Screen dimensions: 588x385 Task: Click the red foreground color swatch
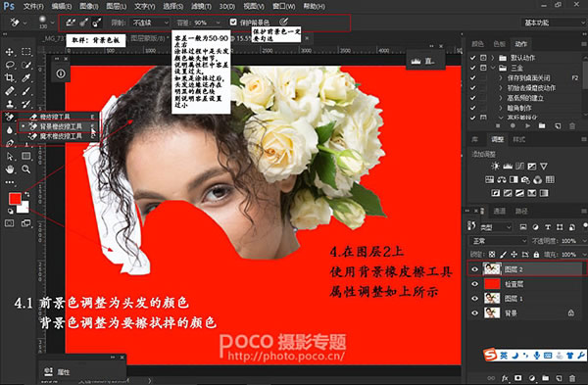click(x=15, y=198)
